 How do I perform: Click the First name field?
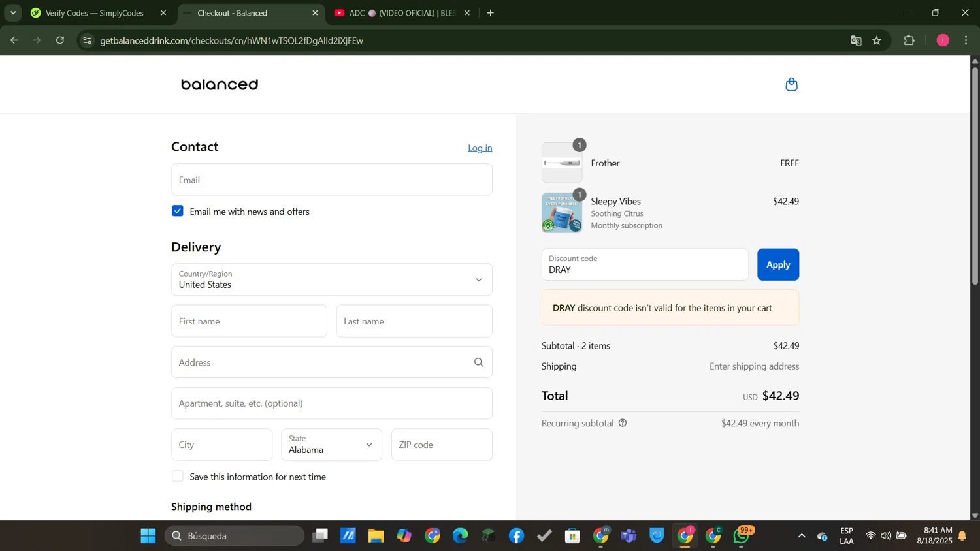pos(249,321)
